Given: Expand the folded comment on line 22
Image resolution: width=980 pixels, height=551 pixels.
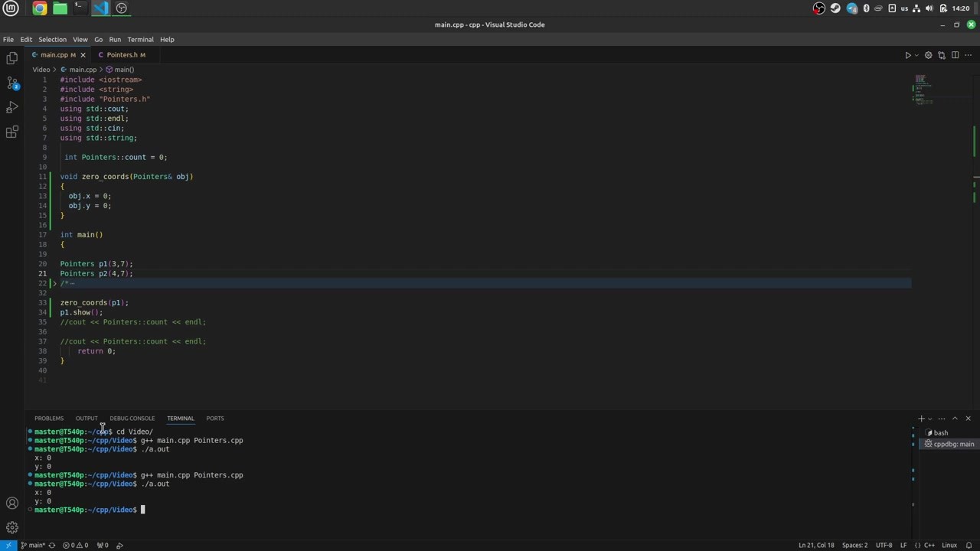Looking at the screenshot, I should click(54, 283).
